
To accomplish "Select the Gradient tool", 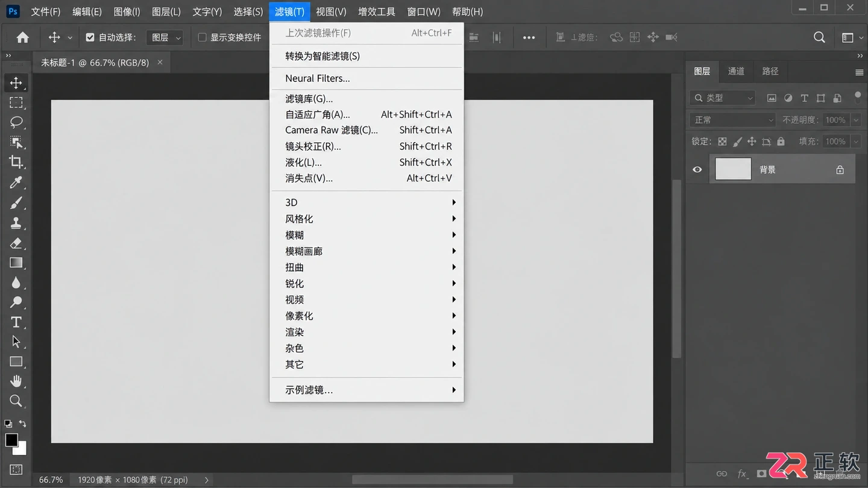I will pyautogui.click(x=16, y=263).
